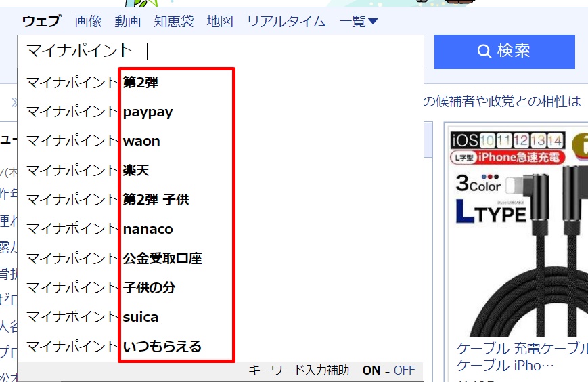588x382 pixels.
Task: Select suggestion マイナポイント 第2弾
Action: click(221, 83)
